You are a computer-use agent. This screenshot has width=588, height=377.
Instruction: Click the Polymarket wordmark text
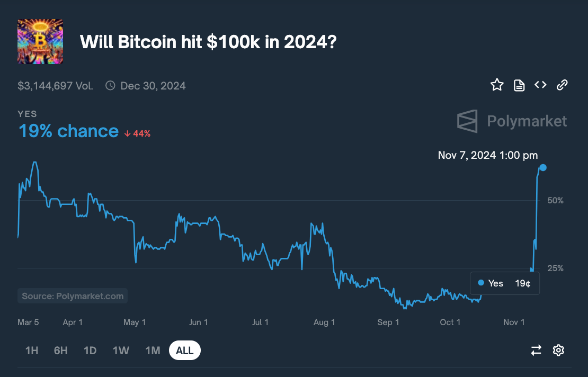click(527, 121)
